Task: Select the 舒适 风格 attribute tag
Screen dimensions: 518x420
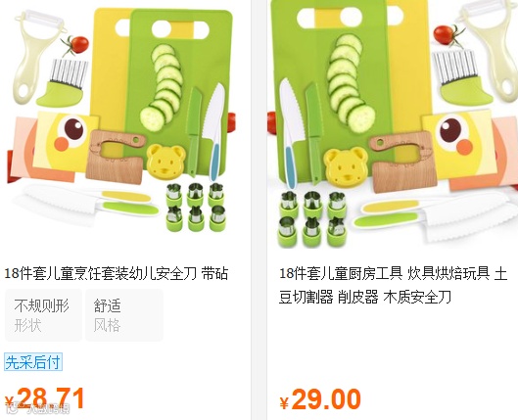Action: coord(124,315)
